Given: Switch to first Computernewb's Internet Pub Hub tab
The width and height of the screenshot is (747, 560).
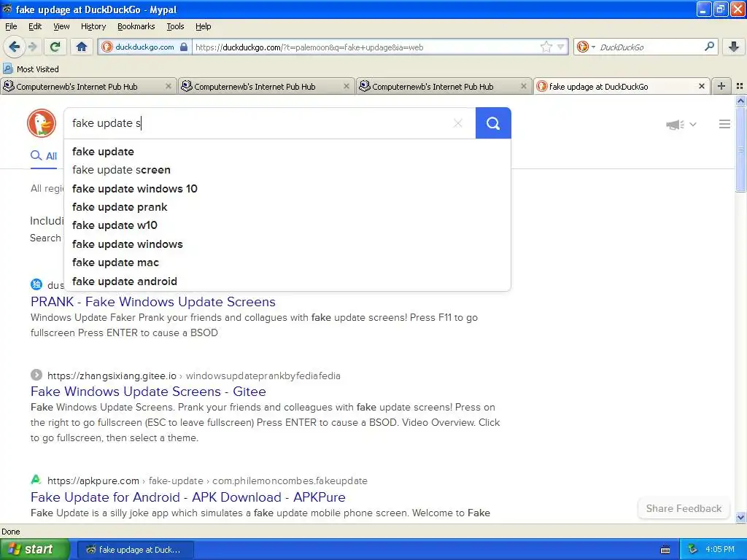Looking at the screenshot, I should coord(88,86).
